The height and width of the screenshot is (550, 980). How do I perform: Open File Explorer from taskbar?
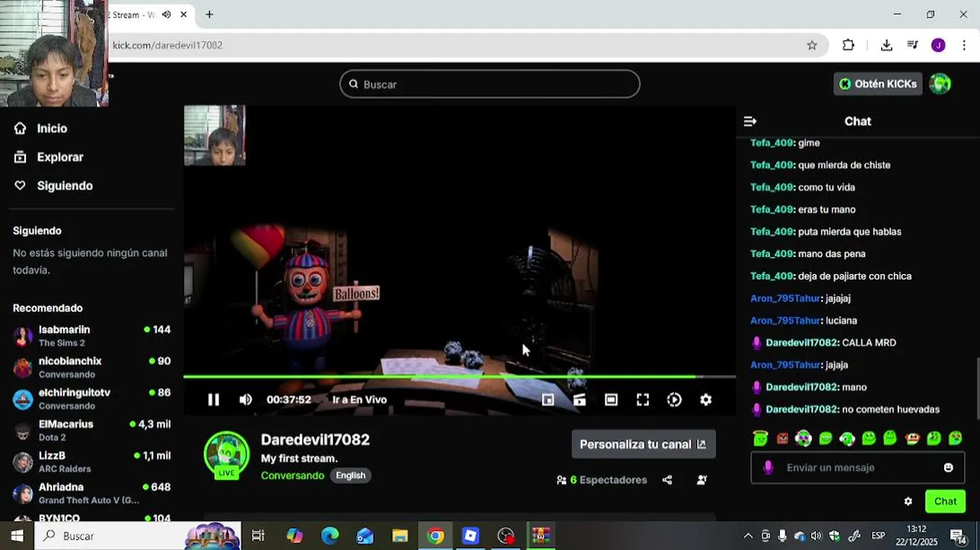(x=400, y=536)
